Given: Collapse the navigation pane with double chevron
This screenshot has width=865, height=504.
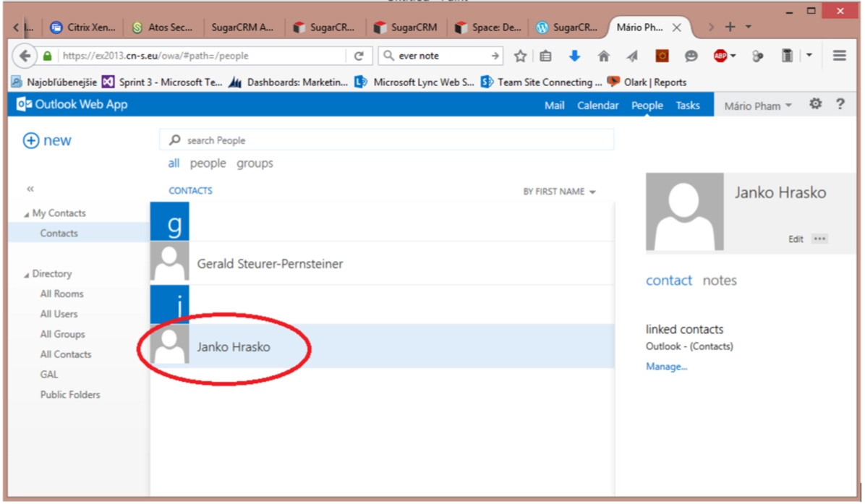Looking at the screenshot, I should (30, 189).
